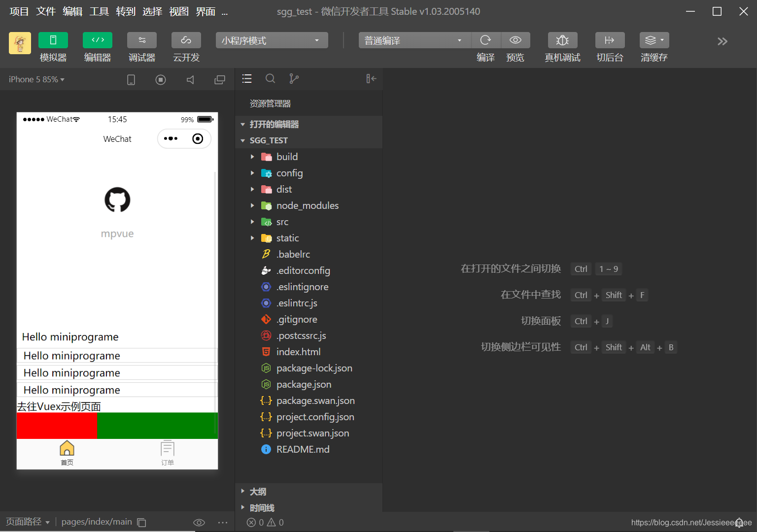The height and width of the screenshot is (532, 757).
Task: Detach simulator into separate window icon
Action: tap(220, 79)
